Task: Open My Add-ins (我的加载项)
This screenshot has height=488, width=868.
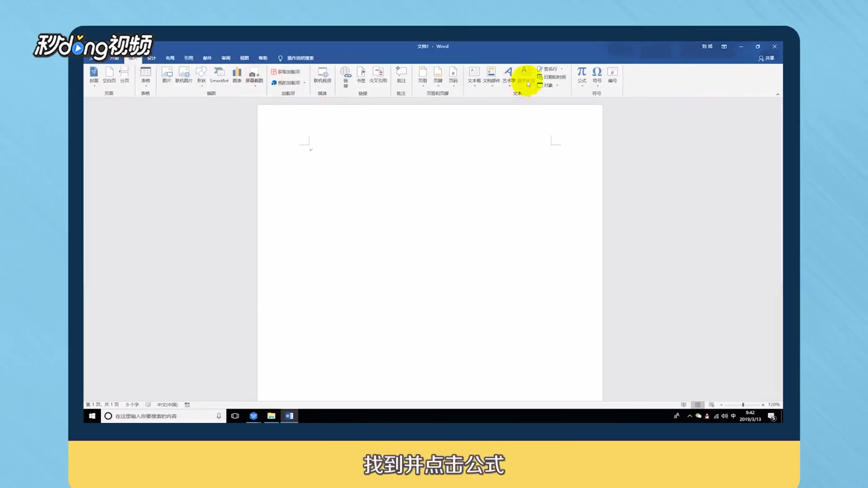Action: 287,83
